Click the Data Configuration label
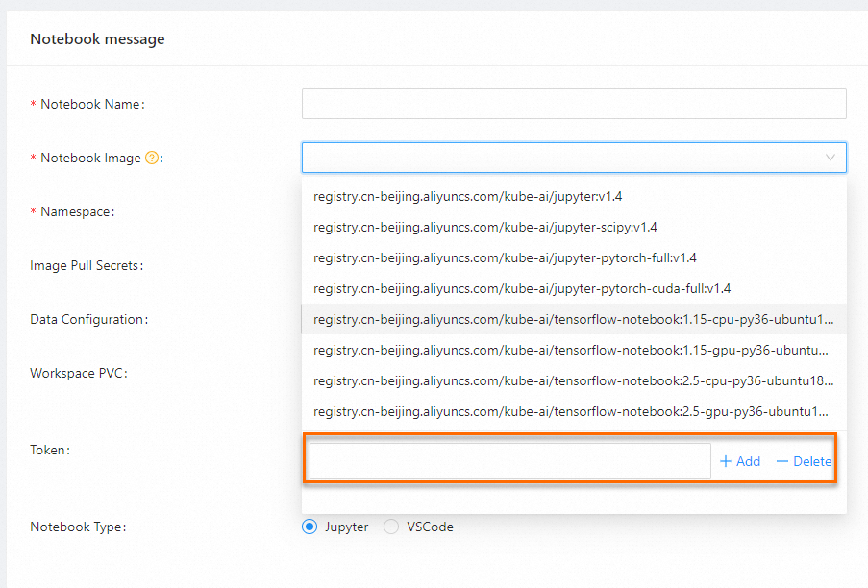The height and width of the screenshot is (588, 868). (89, 319)
